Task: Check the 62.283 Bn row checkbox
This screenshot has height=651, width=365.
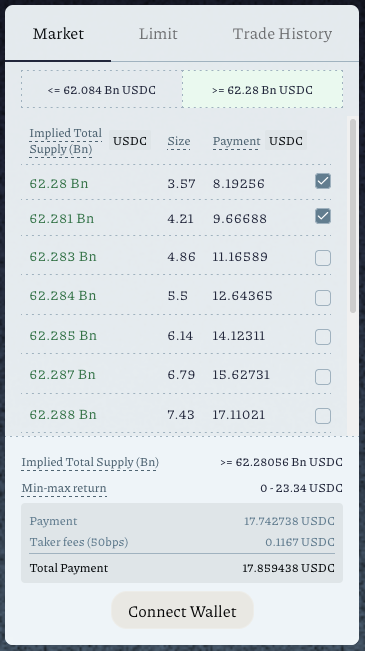Action: (x=323, y=258)
